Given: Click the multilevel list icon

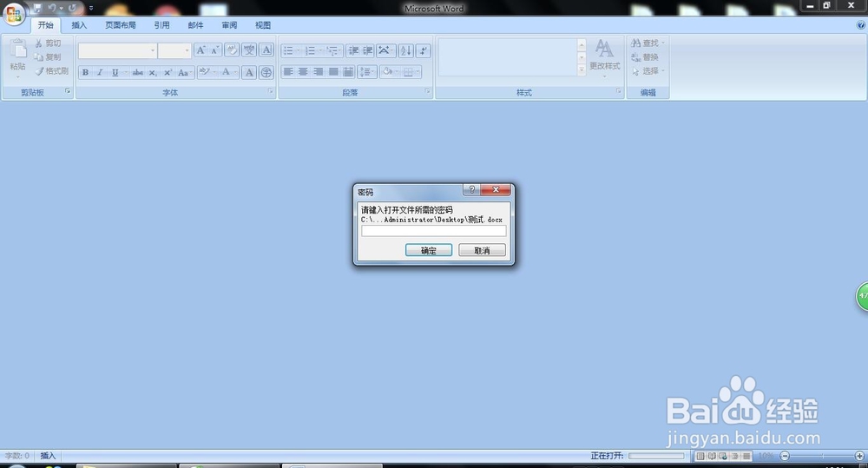Looking at the screenshot, I should [x=332, y=51].
